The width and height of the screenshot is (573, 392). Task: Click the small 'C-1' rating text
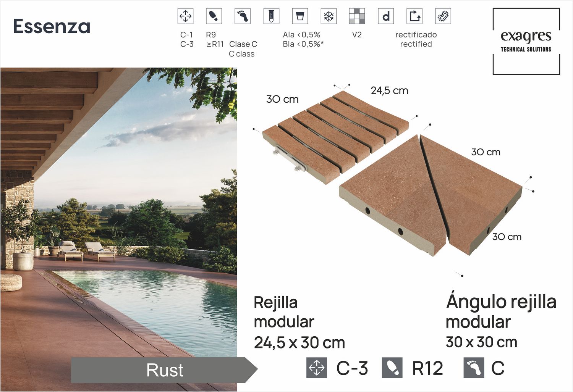[x=187, y=35]
